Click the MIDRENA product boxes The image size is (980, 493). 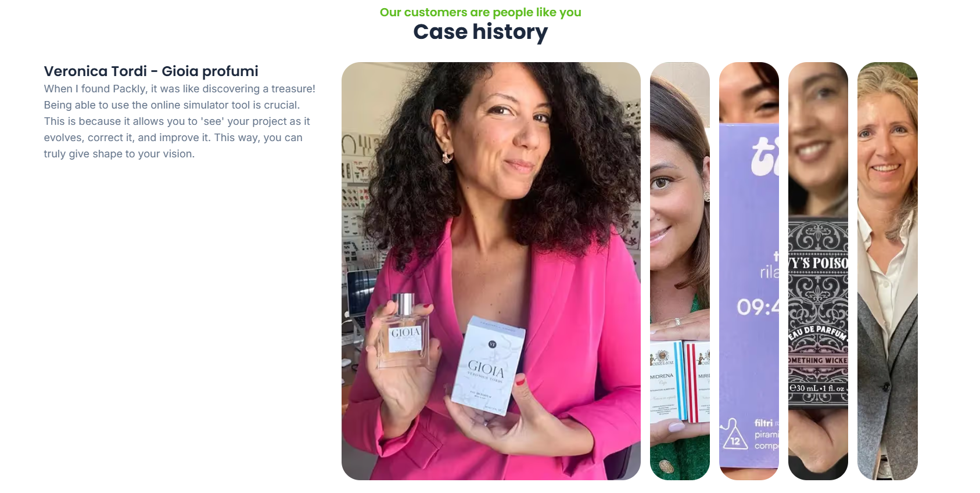pos(680,380)
